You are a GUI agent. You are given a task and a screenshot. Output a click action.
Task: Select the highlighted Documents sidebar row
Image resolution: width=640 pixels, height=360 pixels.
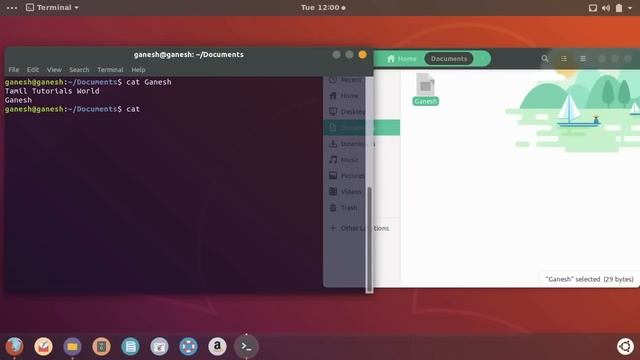tap(362, 128)
